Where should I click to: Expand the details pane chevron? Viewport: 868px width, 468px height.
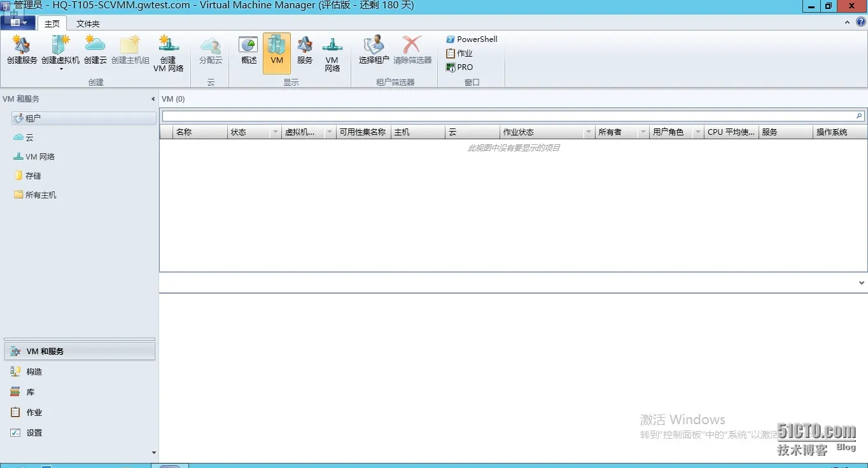(x=862, y=283)
